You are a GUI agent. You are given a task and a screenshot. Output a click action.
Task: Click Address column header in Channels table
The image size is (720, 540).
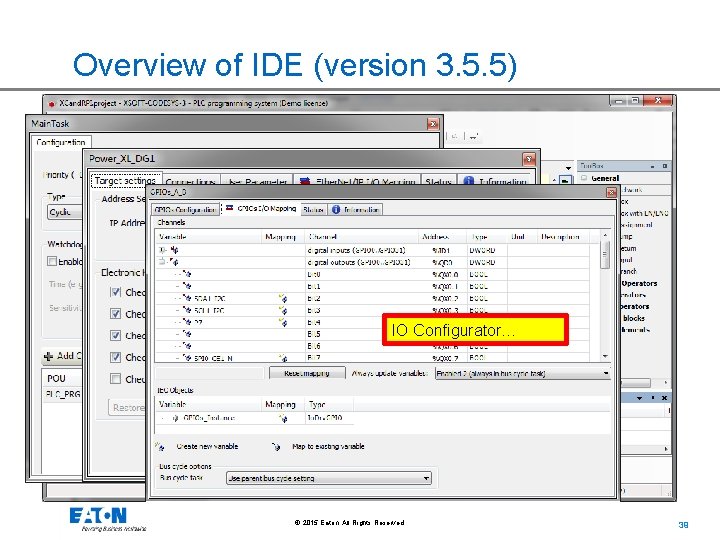(x=443, y=237)
